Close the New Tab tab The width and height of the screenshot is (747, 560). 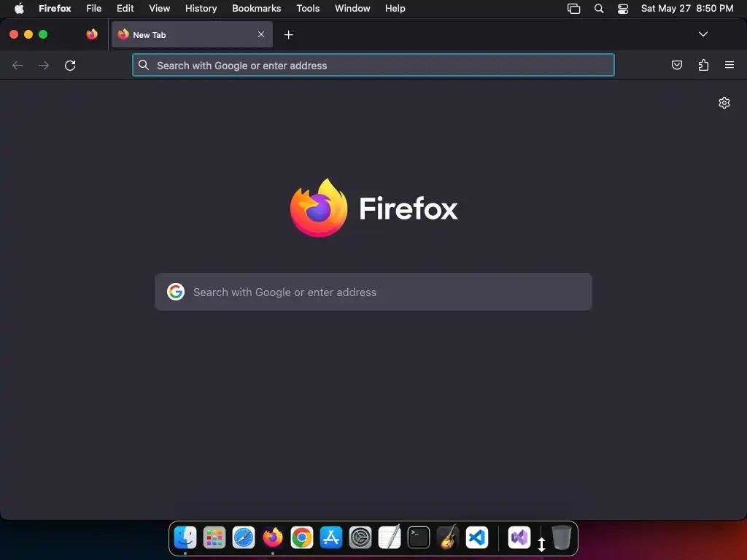pyautogui.click(x=261, y=34)
